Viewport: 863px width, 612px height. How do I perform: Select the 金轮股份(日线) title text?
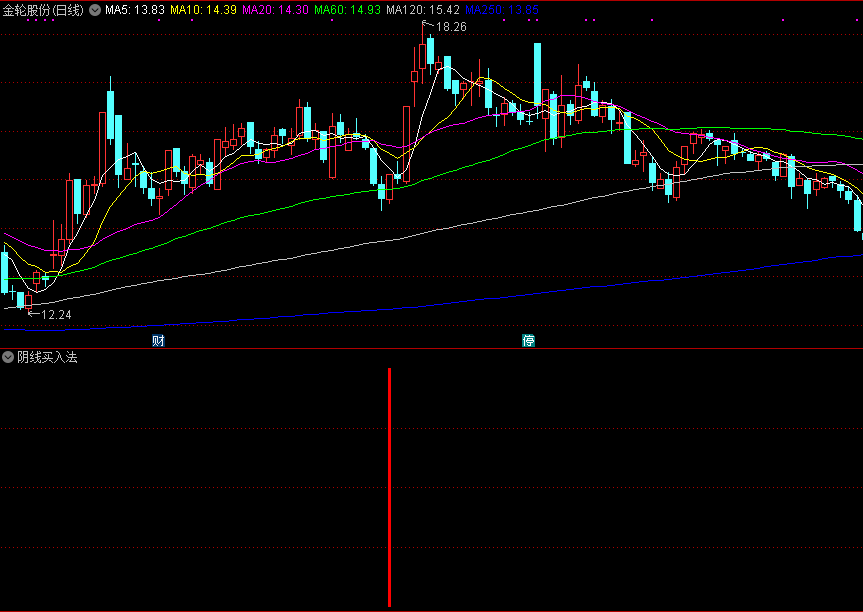pyautogui.click(x=43, y=10)
